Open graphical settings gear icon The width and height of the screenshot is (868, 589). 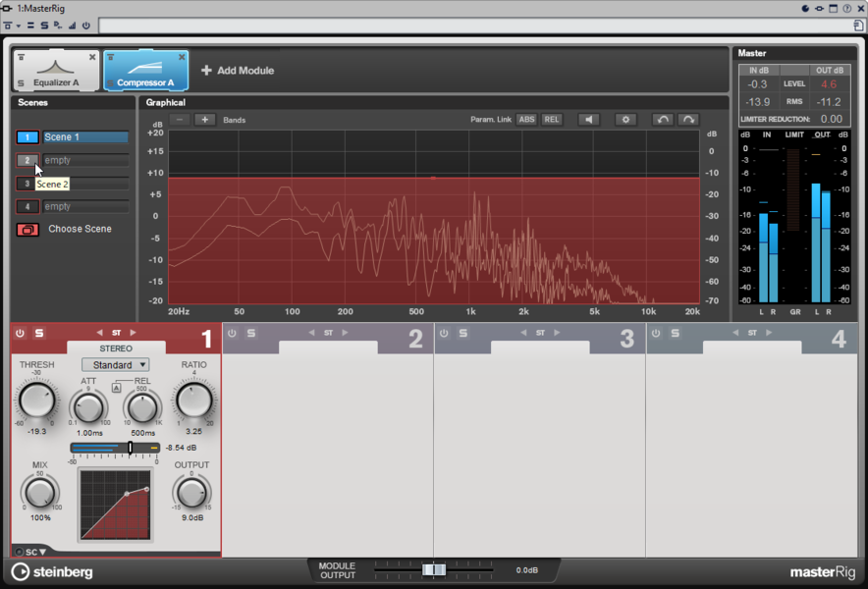coord(625,120)
